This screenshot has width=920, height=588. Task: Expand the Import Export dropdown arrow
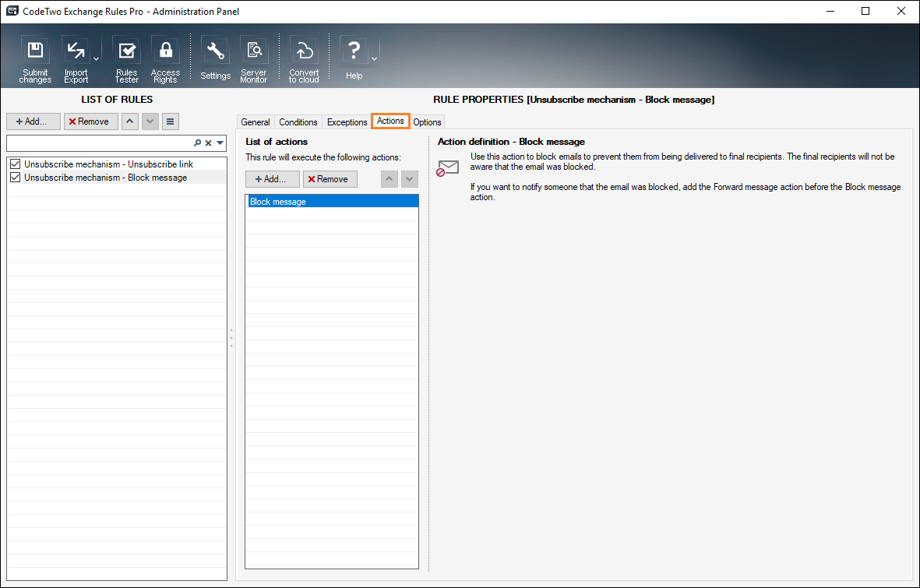point(97,58)
